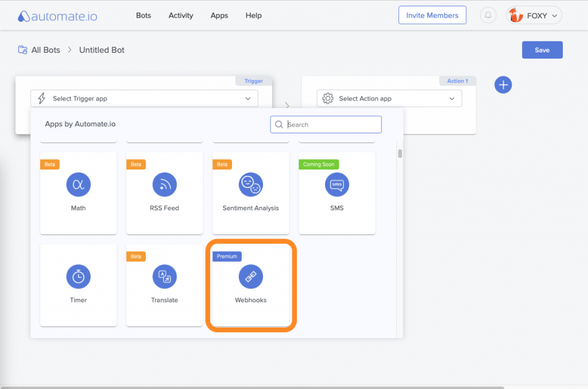This screenshot has width=588, height=389.
Task: Click the Webhooks label text
Action: click(250, 300)
